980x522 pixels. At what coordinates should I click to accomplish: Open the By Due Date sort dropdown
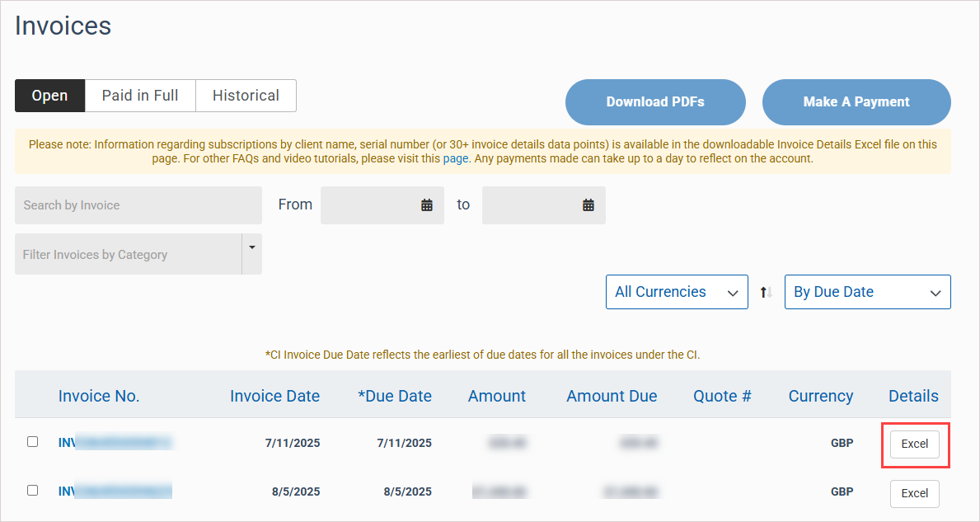click(867, 292)
